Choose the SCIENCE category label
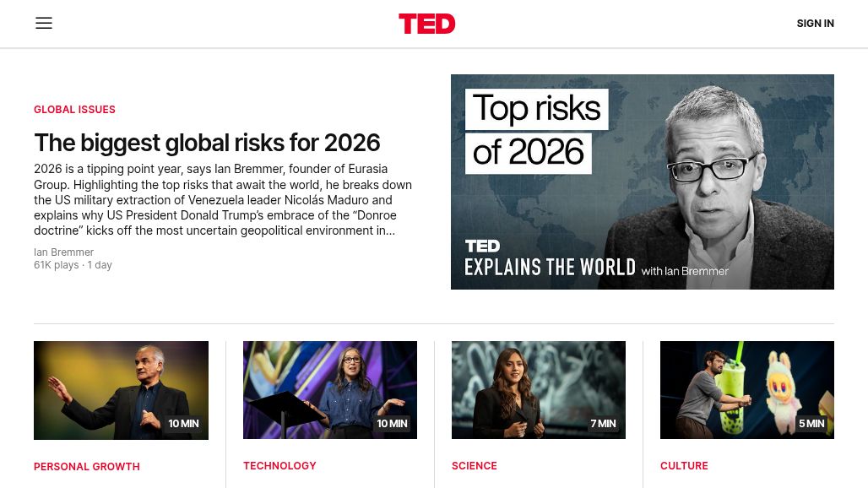This screenshot has height=488, width=868. coord(474,466)
